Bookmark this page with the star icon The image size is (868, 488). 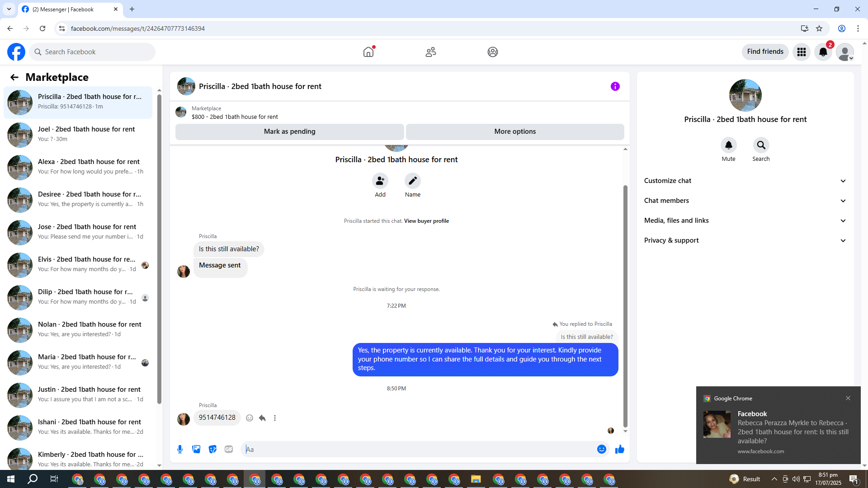coord(819,28)
